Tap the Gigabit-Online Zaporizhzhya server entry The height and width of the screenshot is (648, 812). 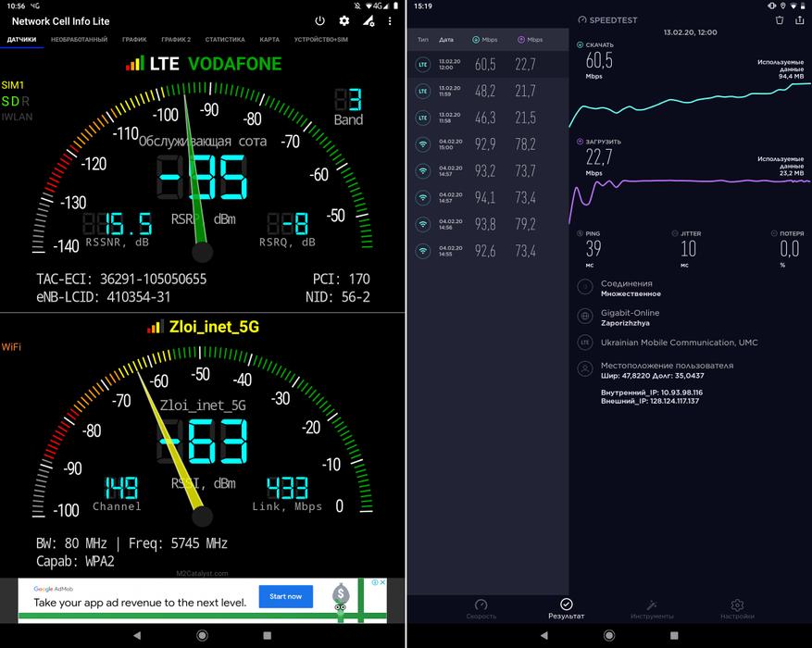631,318
